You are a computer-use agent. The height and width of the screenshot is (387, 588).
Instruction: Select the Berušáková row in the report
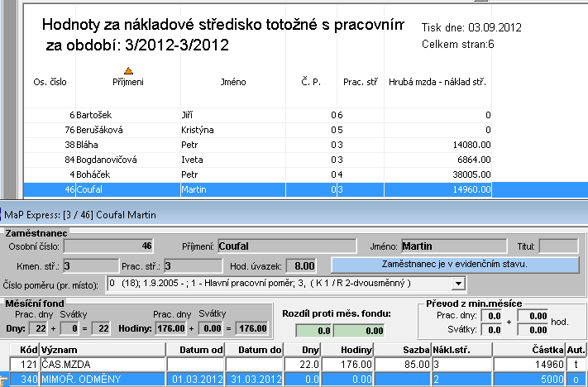tap(258, 130)
